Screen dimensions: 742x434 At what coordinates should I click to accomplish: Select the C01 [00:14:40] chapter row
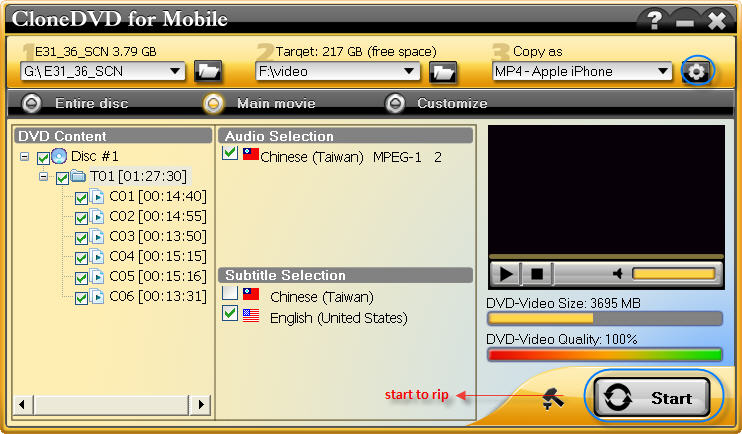click(158, 196)
